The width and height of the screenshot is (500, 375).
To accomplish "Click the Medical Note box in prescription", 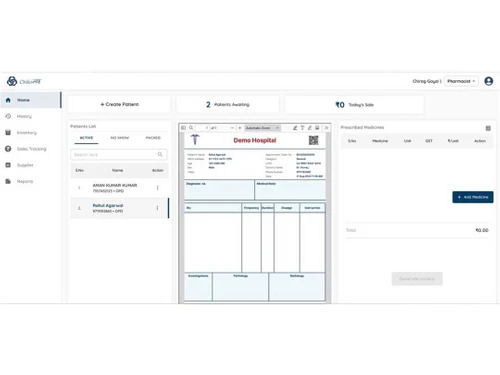I will [290, 190].
